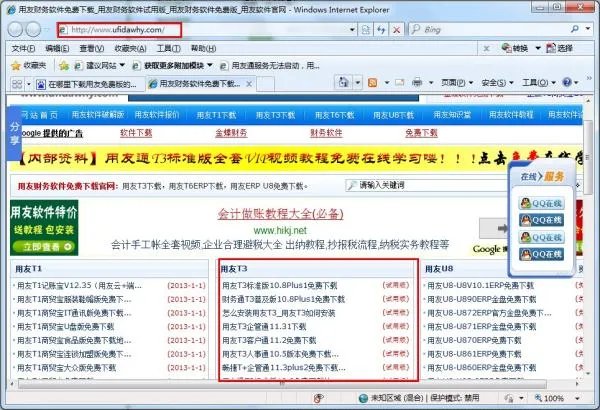Click the yellow VIP video tutorial banner
Image resolution: width=600 pixels, height=410 pixels.
[297, 158]
